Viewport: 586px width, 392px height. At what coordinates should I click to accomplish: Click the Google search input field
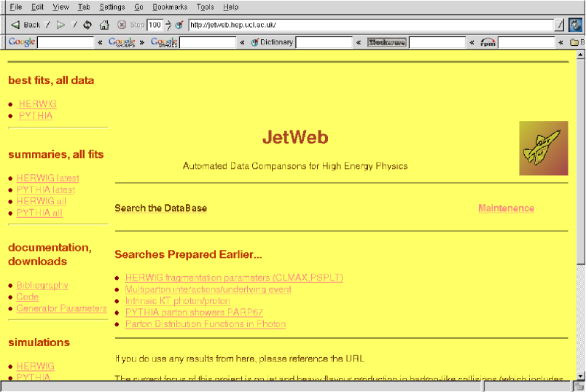tap(66, 42)
